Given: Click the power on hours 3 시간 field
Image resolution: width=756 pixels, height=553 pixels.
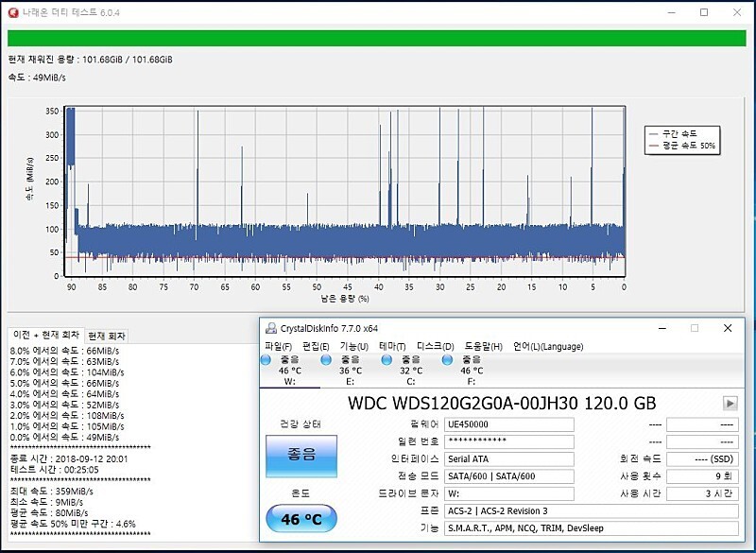Looking at the screenshot, I should (x=702, y=493).
